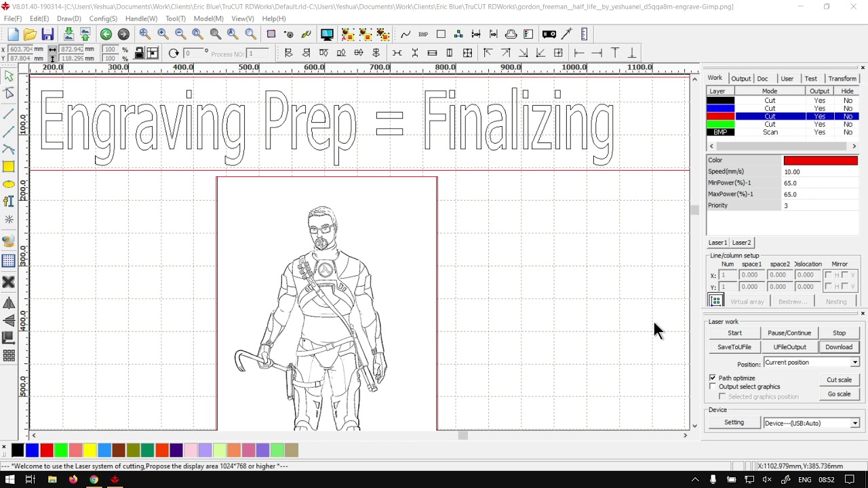868x488 pixels.
Task: Mirror vertically with the flip tool
Action: point(9,321)
